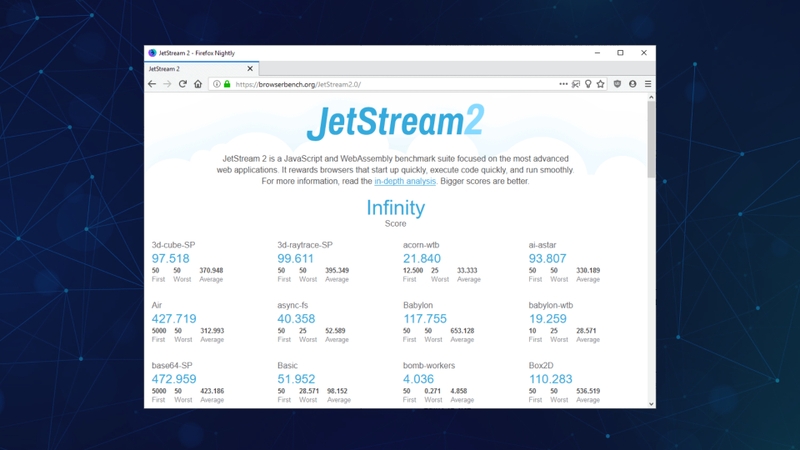Click the ai-astar score 93.807
This screenshot has height=450, width=800.
pyautogui.click(x=547, y=259)
